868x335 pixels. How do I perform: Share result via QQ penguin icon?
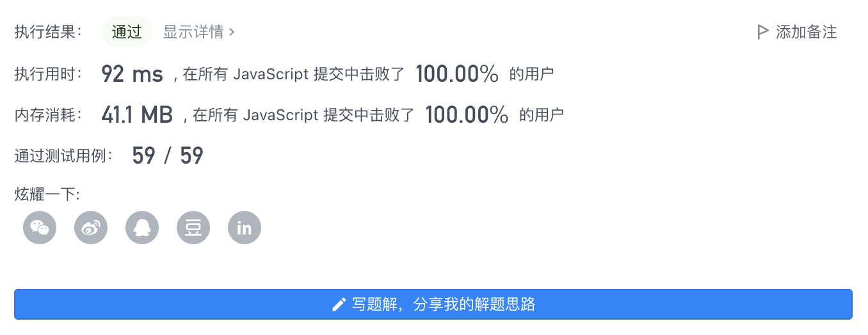coord(142,228)
